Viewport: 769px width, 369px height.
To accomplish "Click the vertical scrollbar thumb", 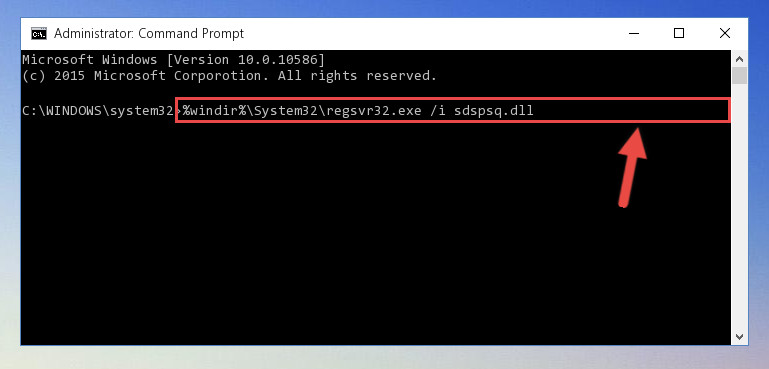I will (x=740, y=76).
